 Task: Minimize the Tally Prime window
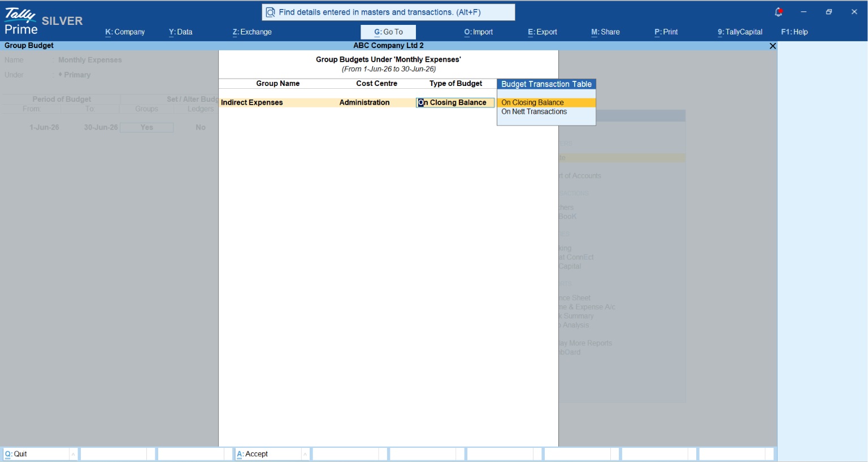pyautogui.click(x=804, y=12)
